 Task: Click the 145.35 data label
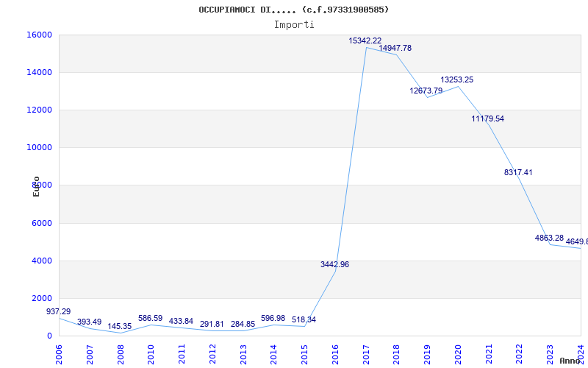pos(120,326)
